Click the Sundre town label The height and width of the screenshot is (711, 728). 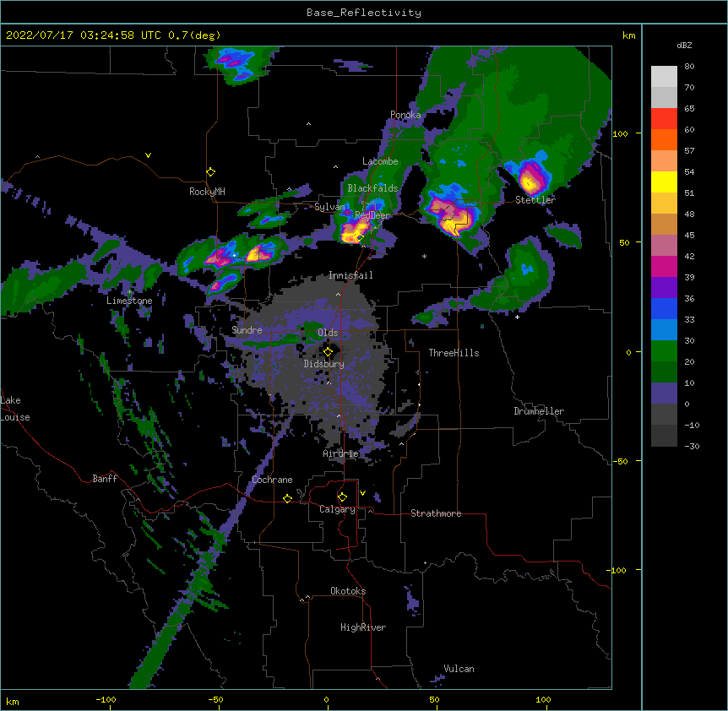[247, 330]
